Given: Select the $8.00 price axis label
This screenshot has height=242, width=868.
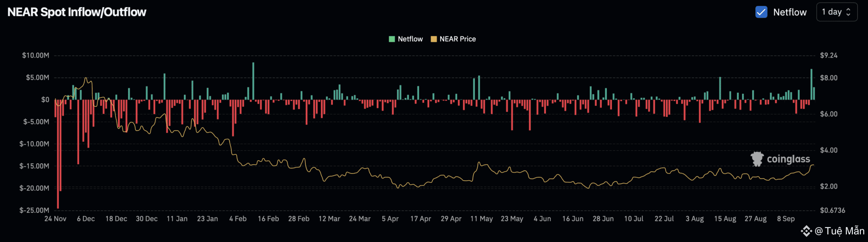Looking at the screenshot, I should [x=829, y=78].
